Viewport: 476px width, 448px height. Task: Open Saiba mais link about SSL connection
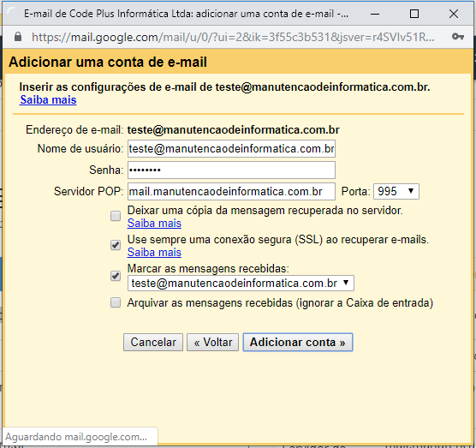[x=154, y=253]
